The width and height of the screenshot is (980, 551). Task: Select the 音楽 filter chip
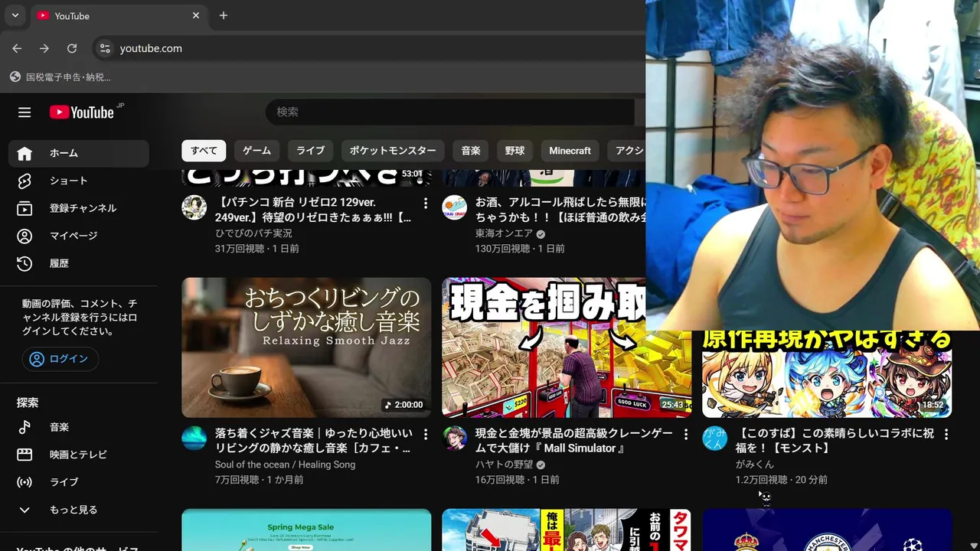point(471,151)
